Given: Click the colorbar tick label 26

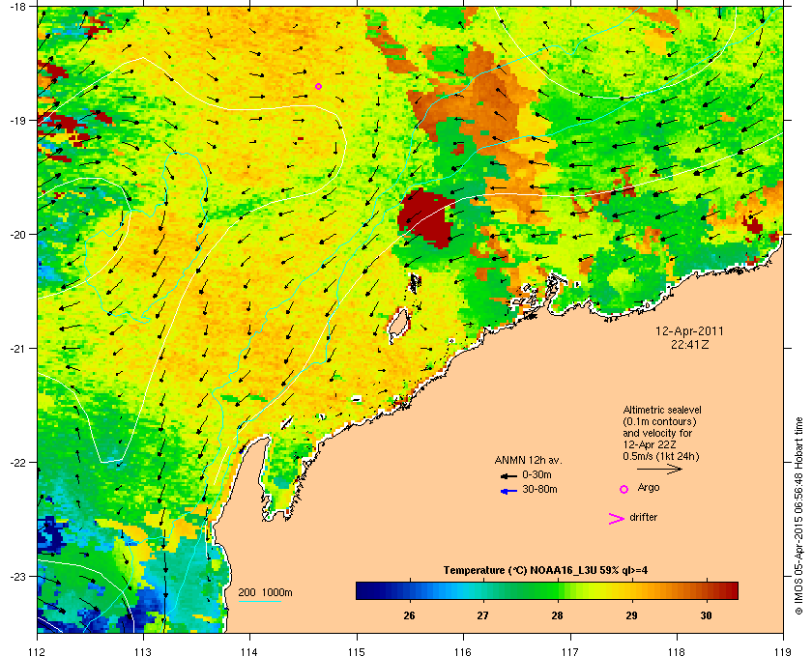Looking at the screenshot, I should click(x=409, y=615).
